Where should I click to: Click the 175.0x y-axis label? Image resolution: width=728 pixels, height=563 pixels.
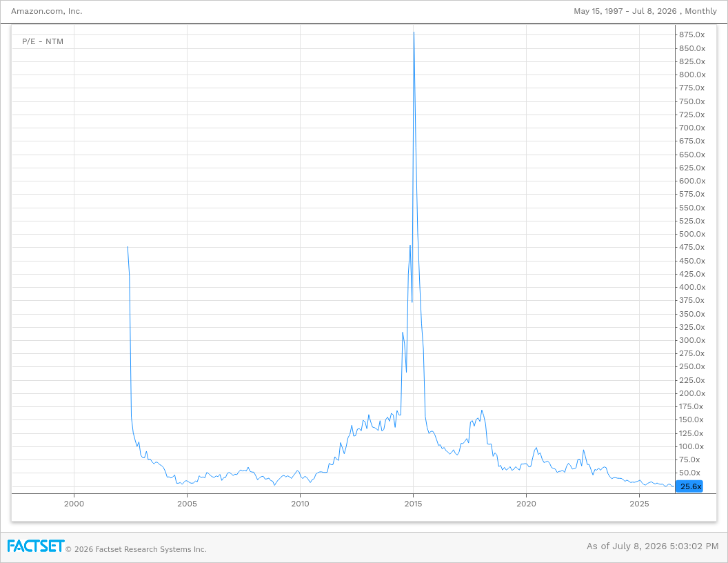tap(691, 406)
